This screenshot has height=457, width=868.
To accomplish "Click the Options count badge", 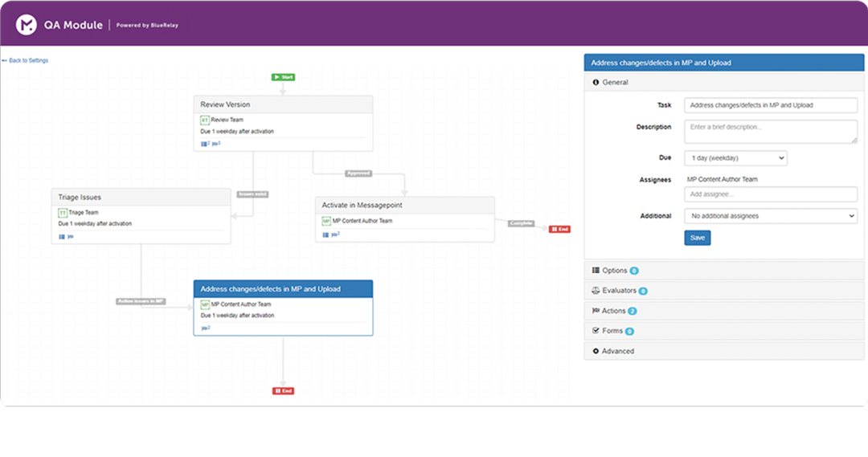I will [634, 271].
